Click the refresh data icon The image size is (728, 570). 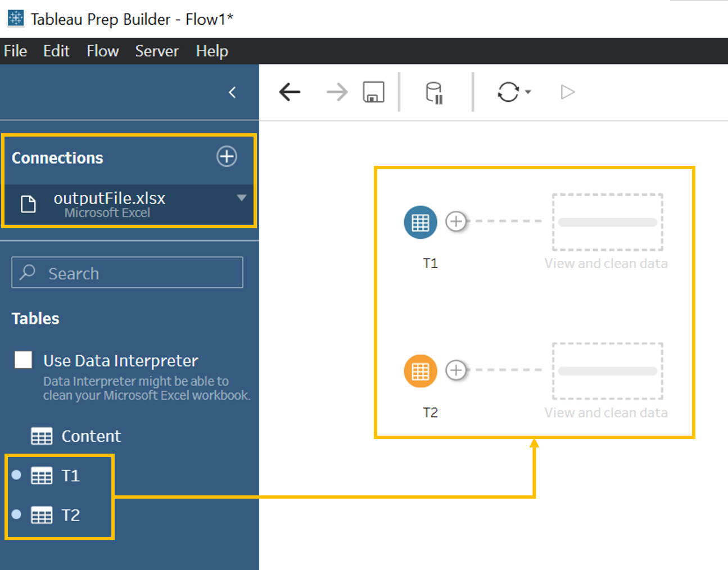point(508,92)
